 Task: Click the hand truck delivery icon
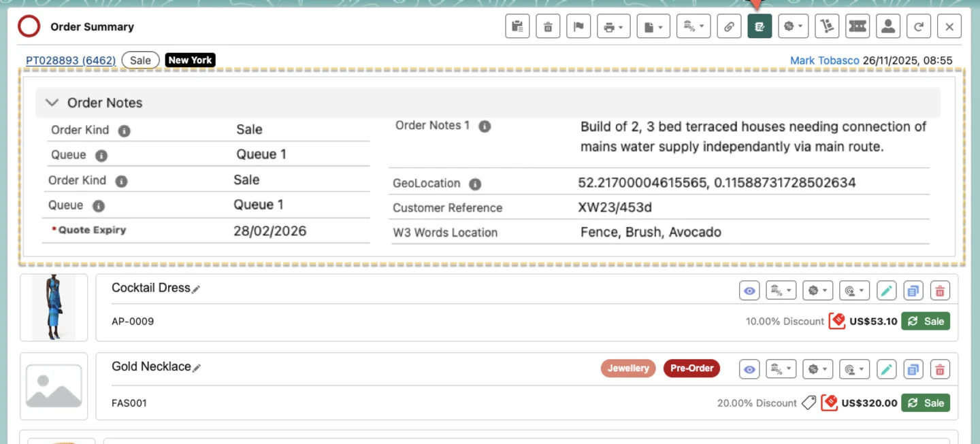[x=827, y=27]
